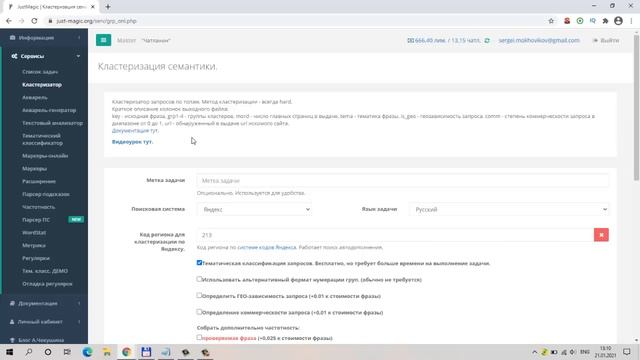Clear the region code with the red X button
Image resolution: width=640 pixels, height=360 pixels.
[601, 235]
